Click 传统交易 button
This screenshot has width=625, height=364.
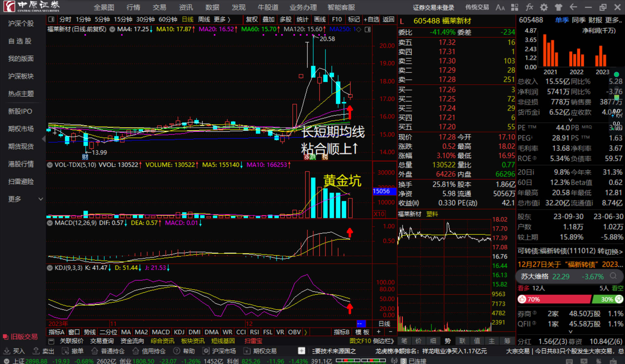(x=477, y=7)
